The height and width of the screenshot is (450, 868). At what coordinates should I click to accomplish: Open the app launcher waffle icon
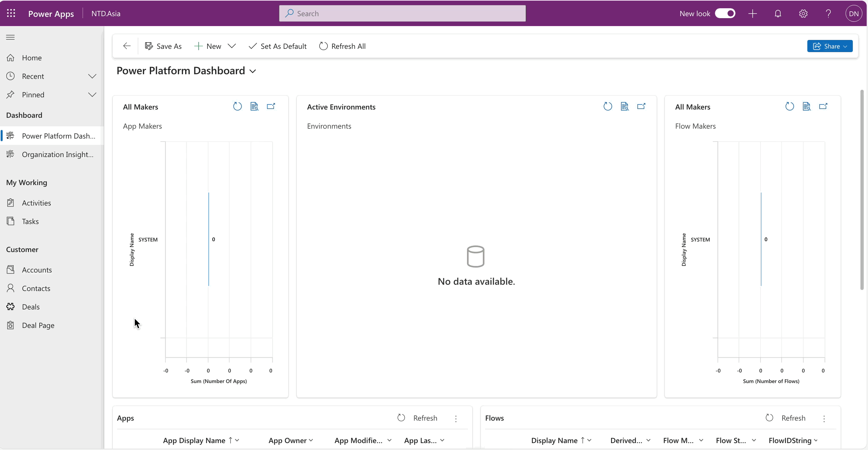[x=11, y=13]
